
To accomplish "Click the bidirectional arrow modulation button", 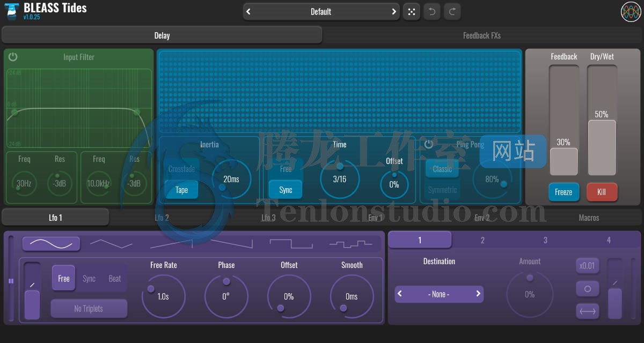I will pos(588,311).
